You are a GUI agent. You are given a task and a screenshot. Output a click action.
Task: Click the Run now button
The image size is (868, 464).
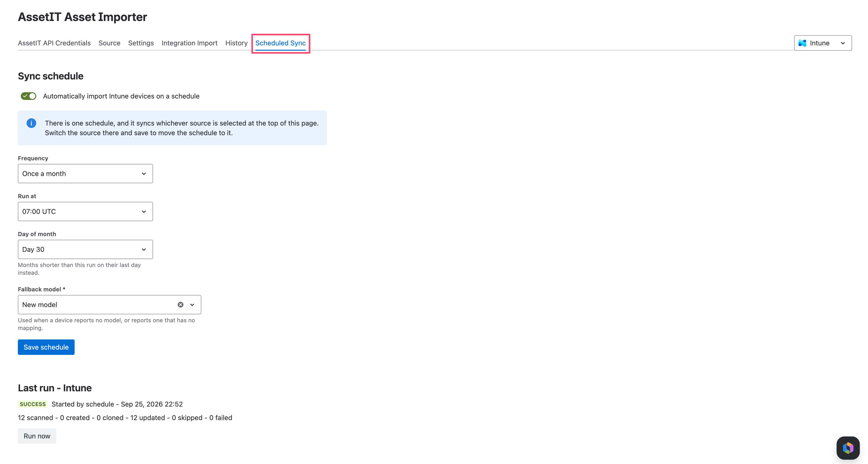pos(37,436)
